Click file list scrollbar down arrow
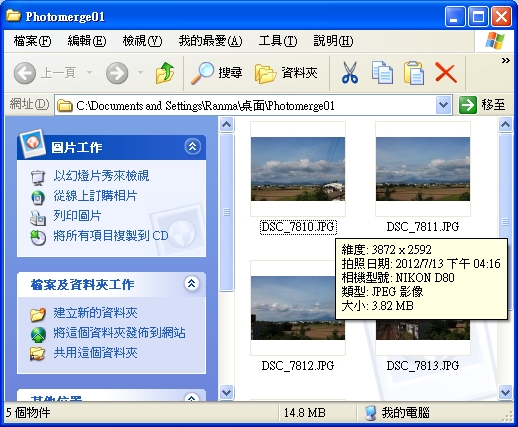 [x=506, y=392]
